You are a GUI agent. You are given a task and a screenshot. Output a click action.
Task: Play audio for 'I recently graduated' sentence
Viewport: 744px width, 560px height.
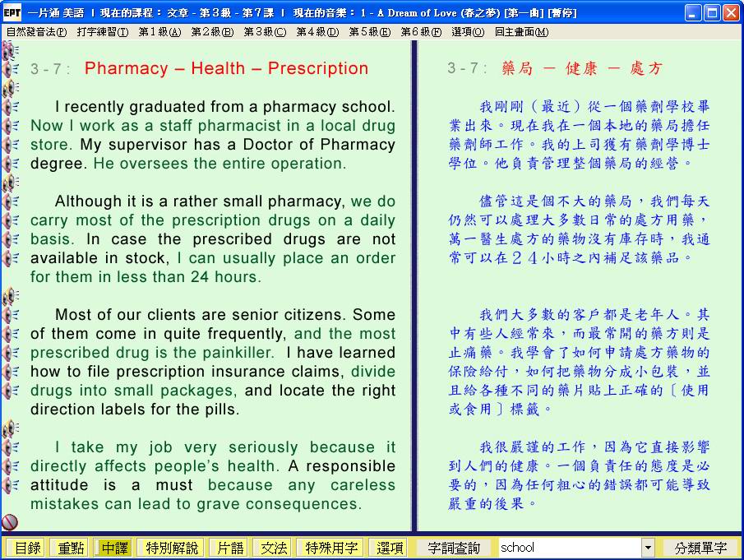coord(10,107)
